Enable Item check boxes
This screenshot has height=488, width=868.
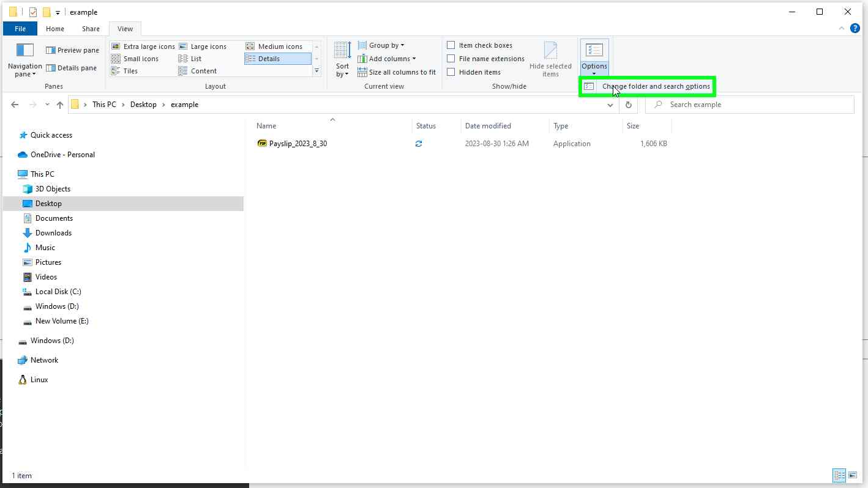(451, 45)
